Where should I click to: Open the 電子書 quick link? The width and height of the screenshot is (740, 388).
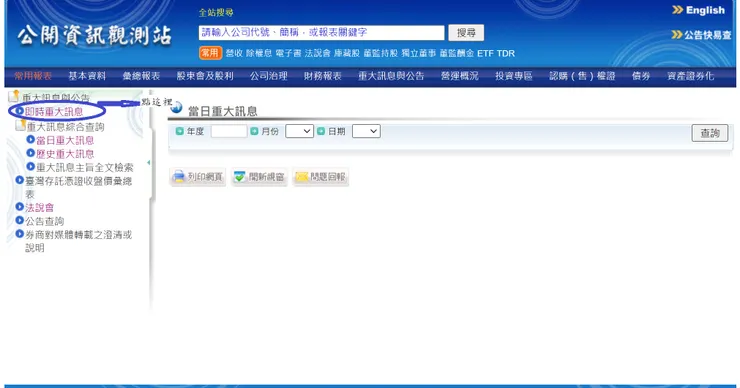tap(288, 53)
